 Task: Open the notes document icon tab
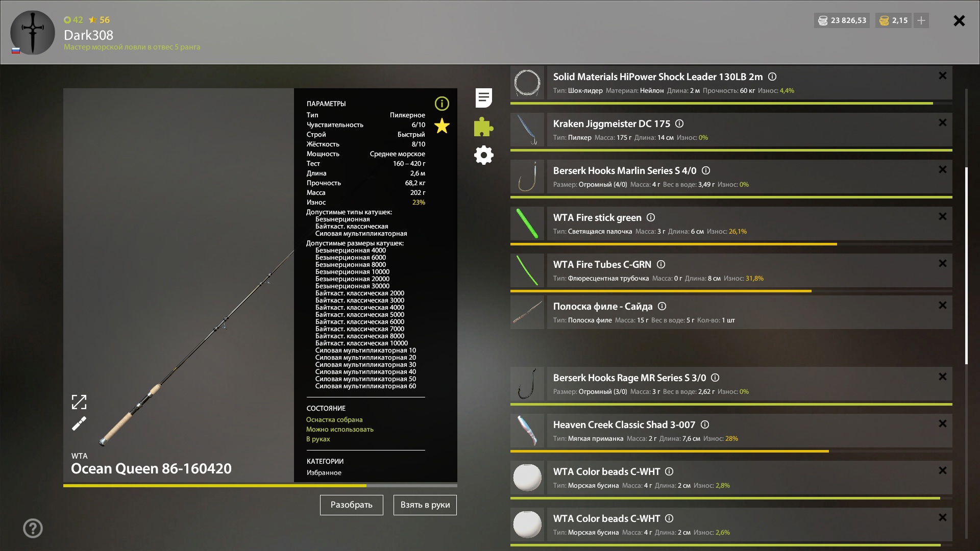click(483, 97)
